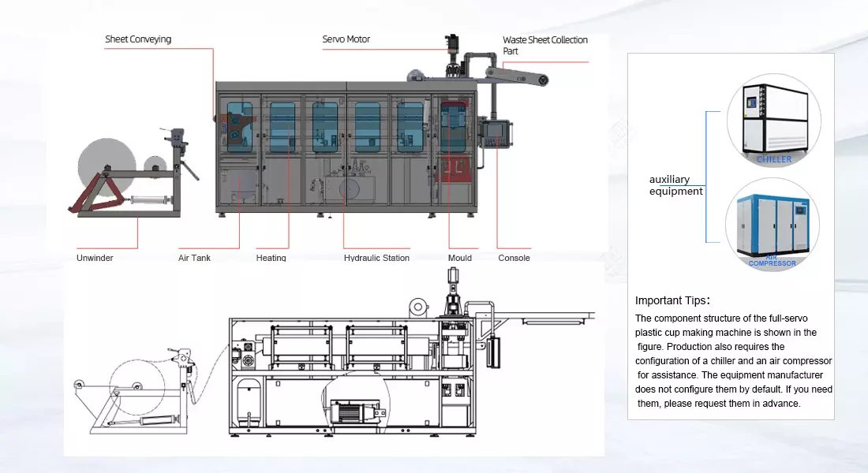Click the Sheet Conveying label
The image size is (868, 473).
tap(137, 39)
